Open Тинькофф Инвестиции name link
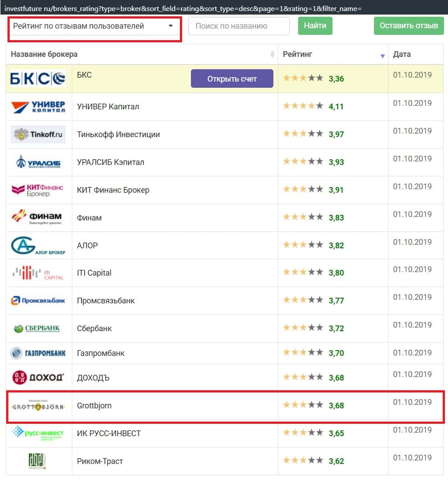 click(118, 135)
